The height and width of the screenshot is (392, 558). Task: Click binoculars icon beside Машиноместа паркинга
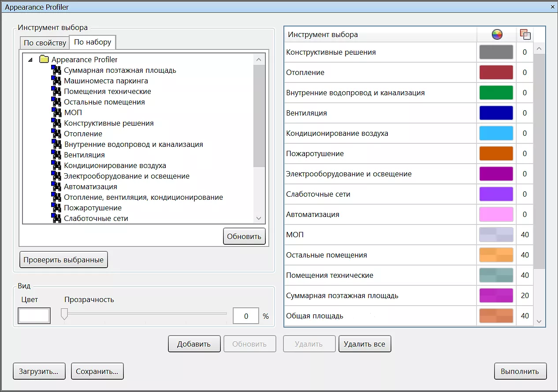[56, 81]
